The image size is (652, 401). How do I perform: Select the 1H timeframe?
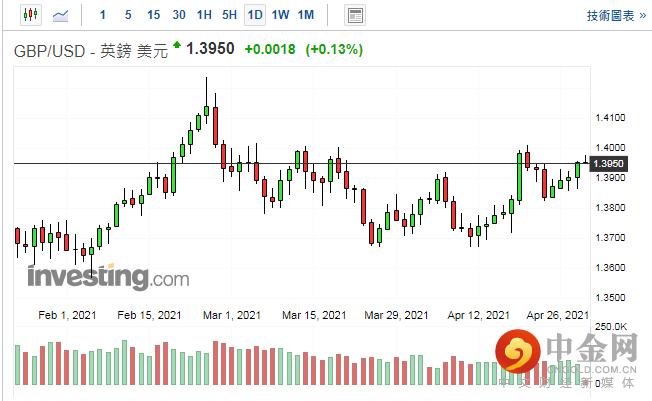tap(204, 15)
